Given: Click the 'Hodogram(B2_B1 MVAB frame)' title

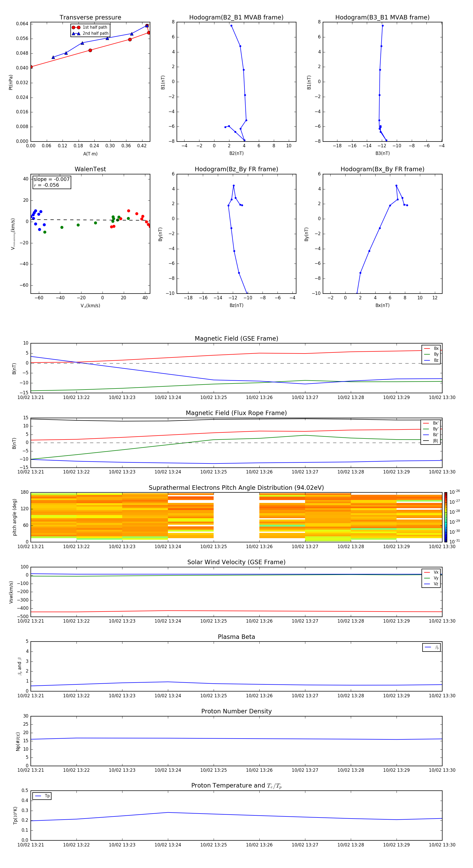Looking at the screenshot, I should click(x=236, y=18).
